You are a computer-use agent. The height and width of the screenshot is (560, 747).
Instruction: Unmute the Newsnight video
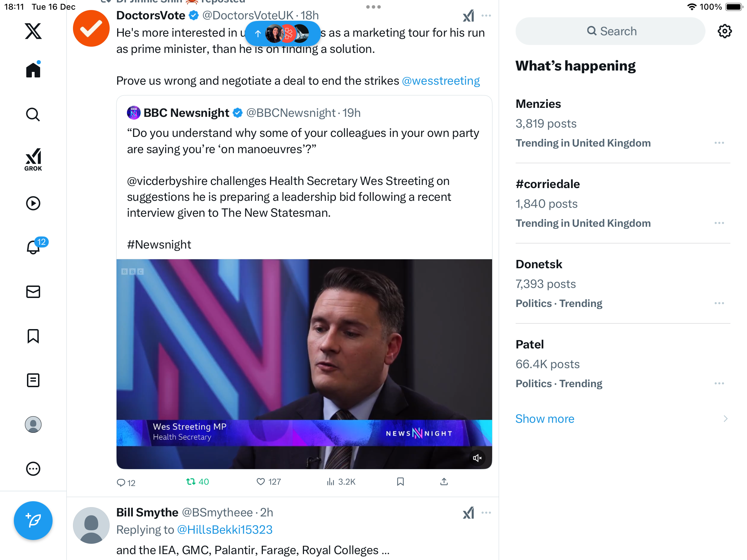(477, 458)
